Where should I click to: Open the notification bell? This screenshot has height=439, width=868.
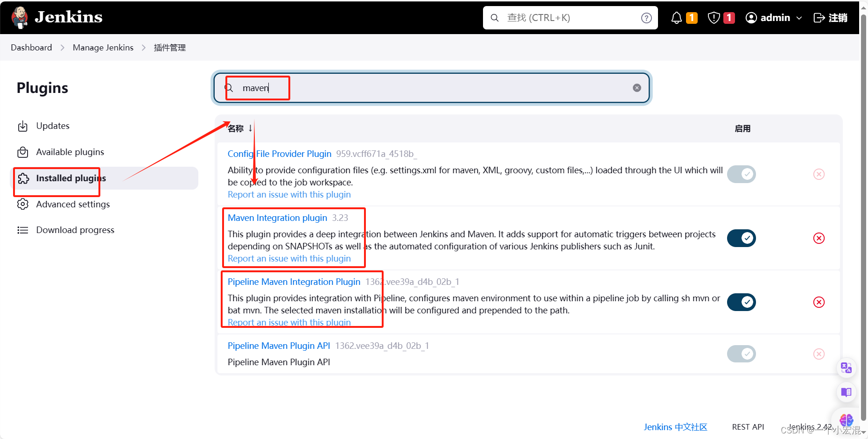676,17
